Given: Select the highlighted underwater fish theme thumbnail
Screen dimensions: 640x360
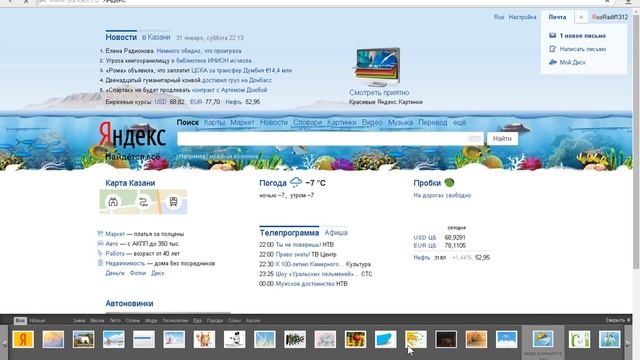Looking at the screenshot, I should [x=543, y=339].
